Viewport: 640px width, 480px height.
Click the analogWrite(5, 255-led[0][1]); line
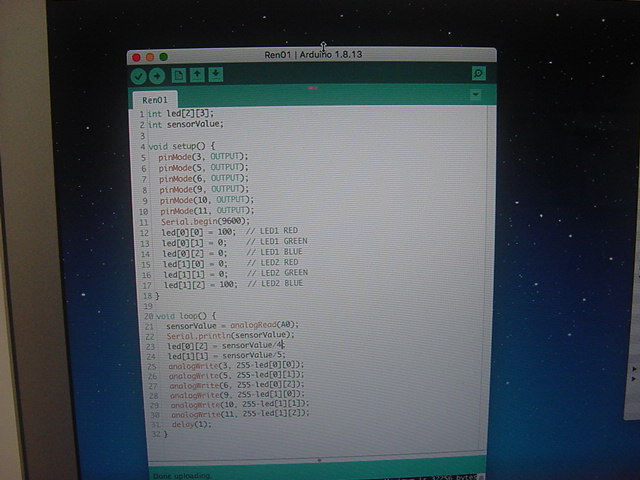tap(237, 375)
